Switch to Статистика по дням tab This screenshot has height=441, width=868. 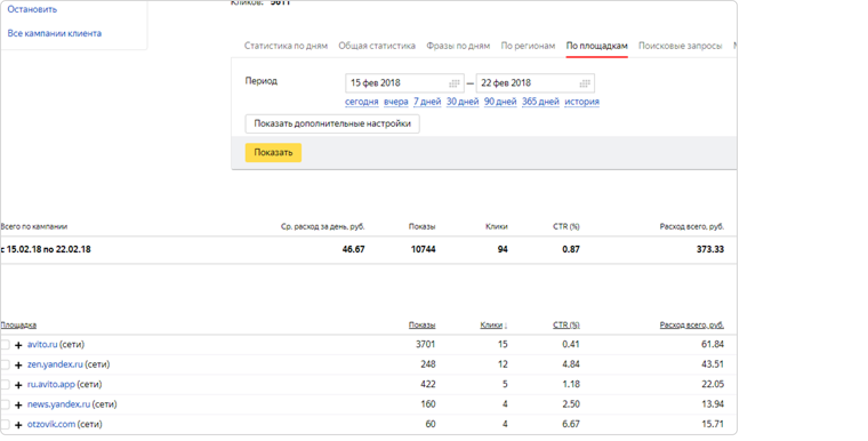coord(286,46)
